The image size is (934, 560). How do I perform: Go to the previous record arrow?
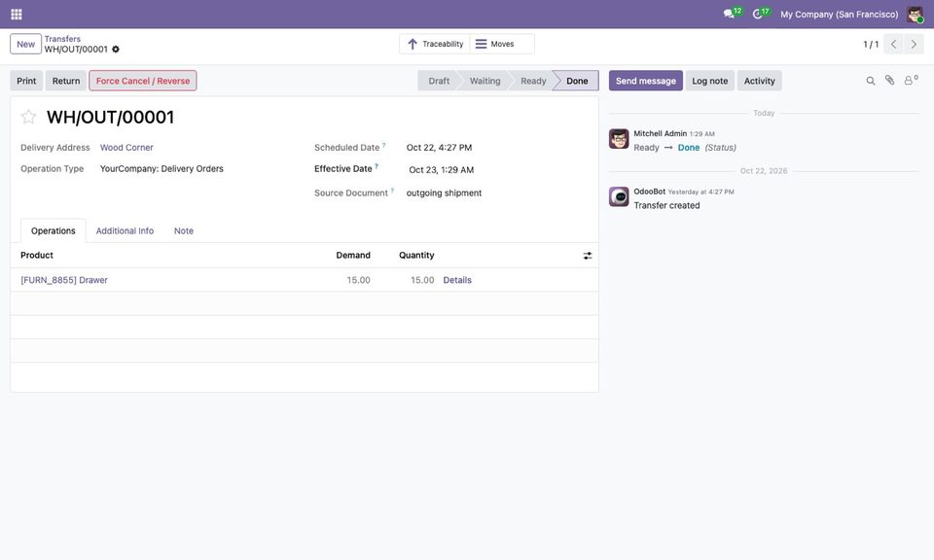pyautogui.click(x=893, y=44)
